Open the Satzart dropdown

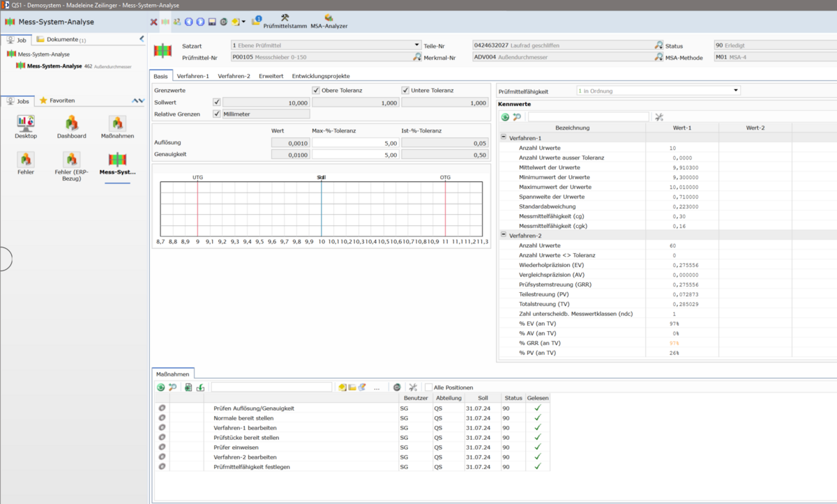pyautogui.click(x=417, y=45)
